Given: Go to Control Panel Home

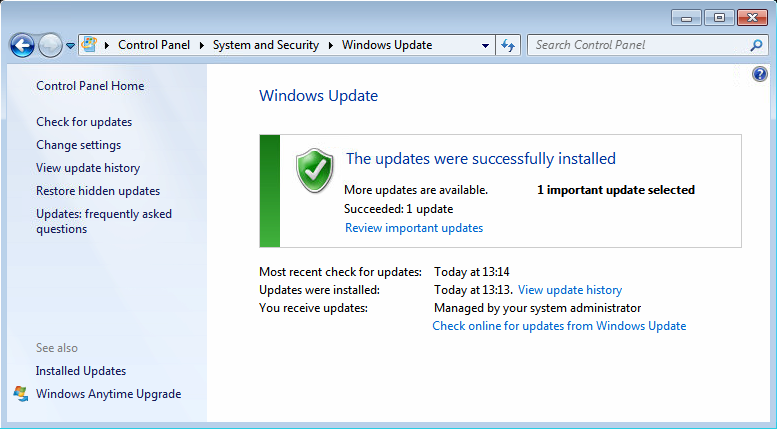Looking at the screenshot, I should [x=90, y=86].
